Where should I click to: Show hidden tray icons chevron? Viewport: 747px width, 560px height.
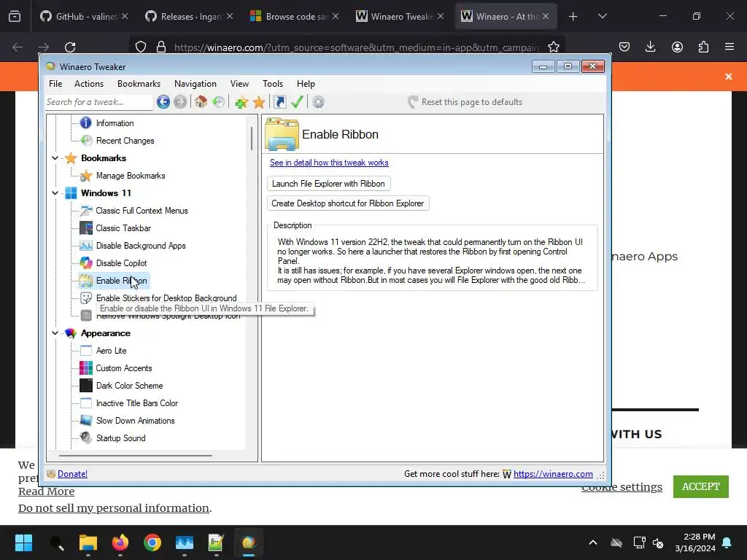point(593,542)
